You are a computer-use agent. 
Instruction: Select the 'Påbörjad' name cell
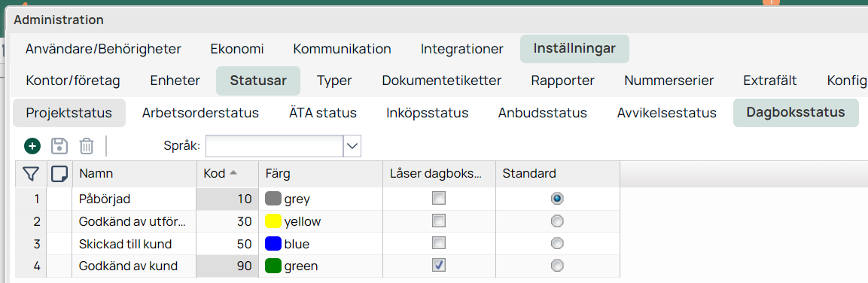pos(135,199)
